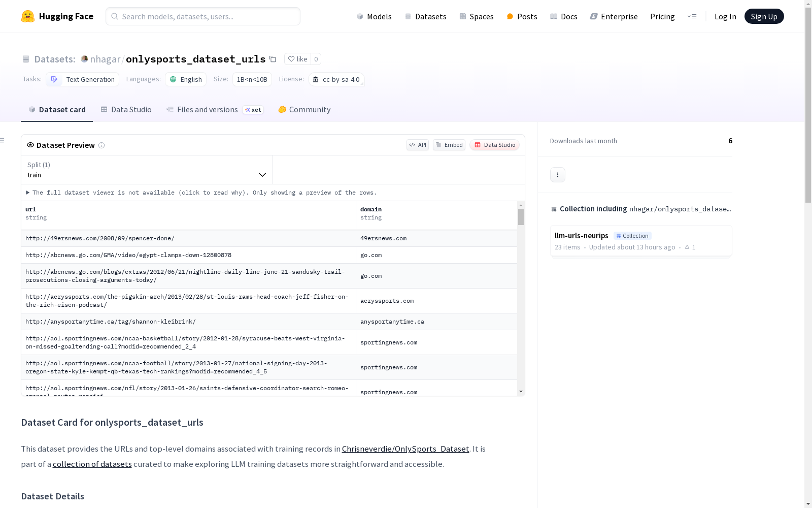The width and height of the screenshot is (812, 508).
Task: Click the heart like button
Action: tap(297, 59)
